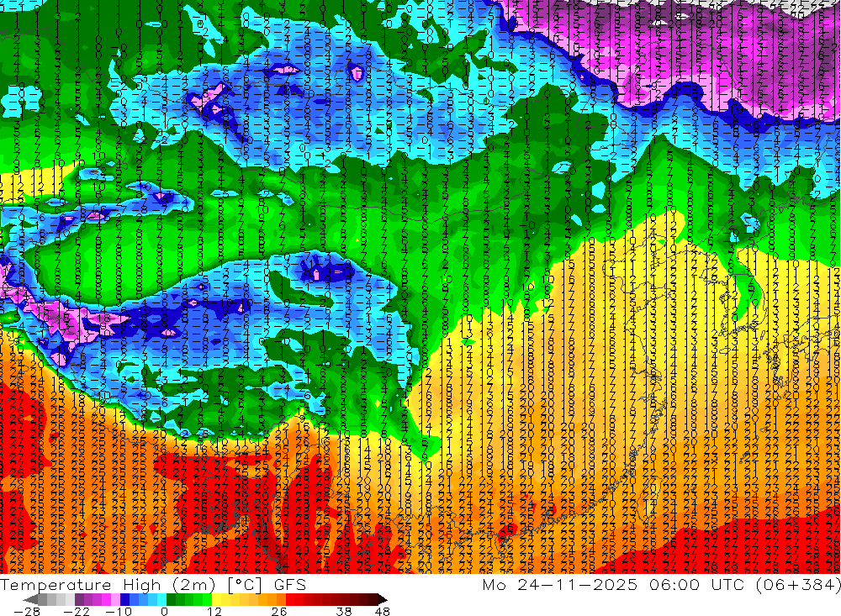Click the '0' legend label

point(164,611)
